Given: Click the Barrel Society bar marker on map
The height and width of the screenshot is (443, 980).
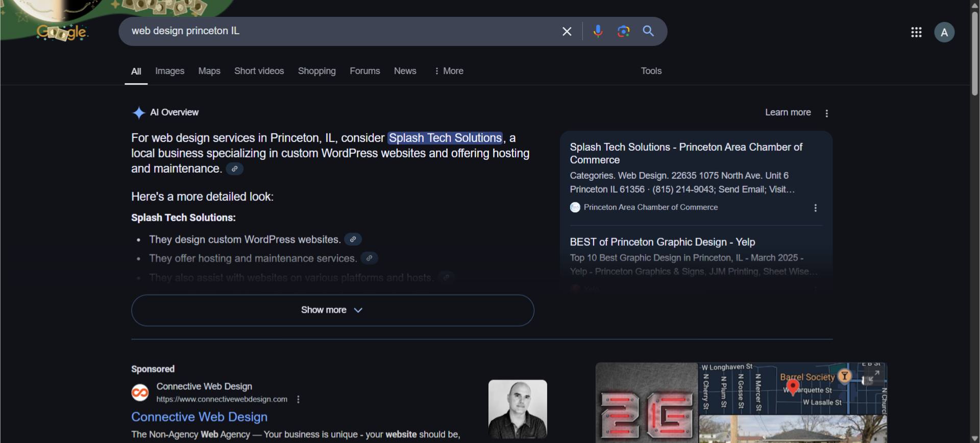Looking at the screenshot, I should tap(845, 376).
